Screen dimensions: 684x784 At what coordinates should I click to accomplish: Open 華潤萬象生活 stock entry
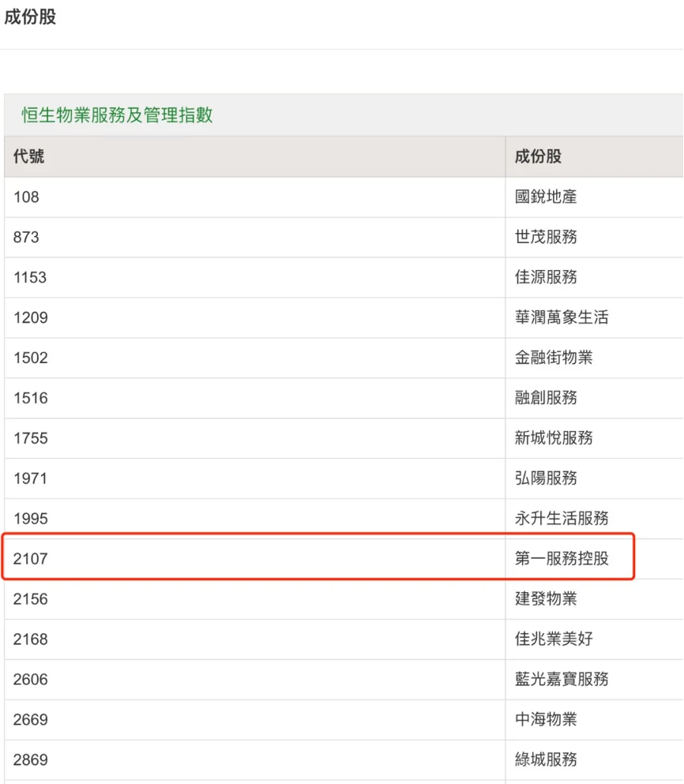[x=562, y=317]
